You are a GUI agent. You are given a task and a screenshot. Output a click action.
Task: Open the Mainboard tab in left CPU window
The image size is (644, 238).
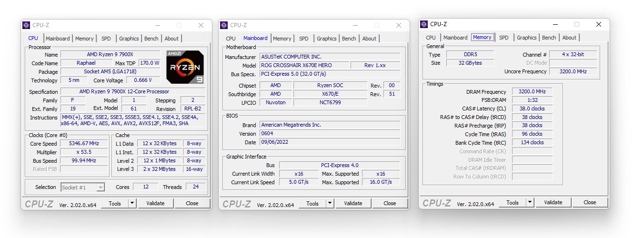click(58, 39)
